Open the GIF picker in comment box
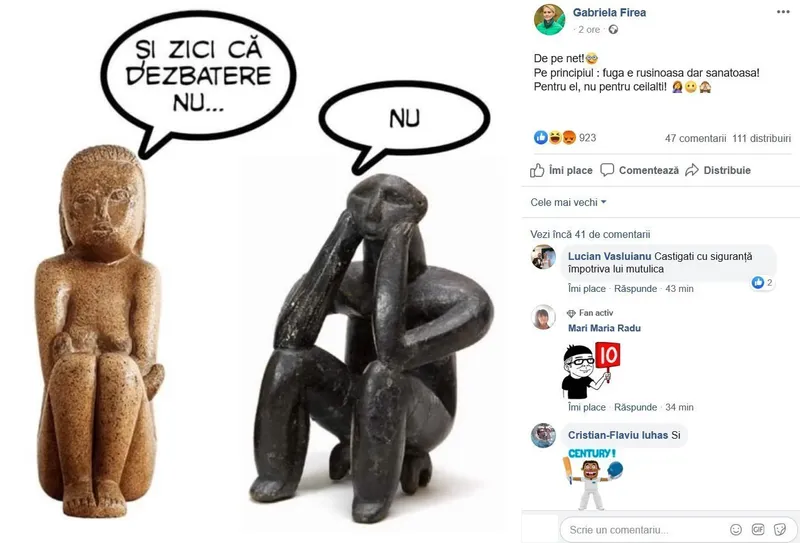 click(758, 529)
